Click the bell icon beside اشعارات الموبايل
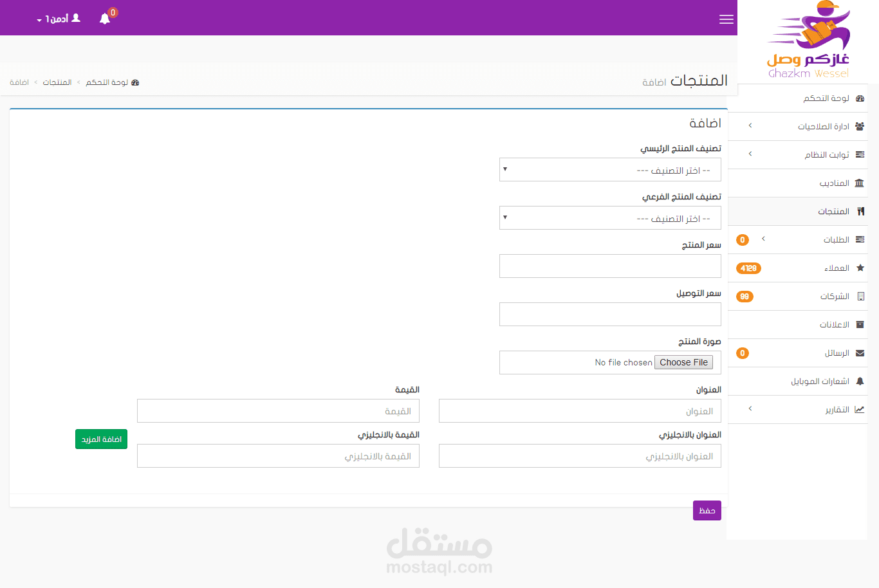 pos(860,381)
